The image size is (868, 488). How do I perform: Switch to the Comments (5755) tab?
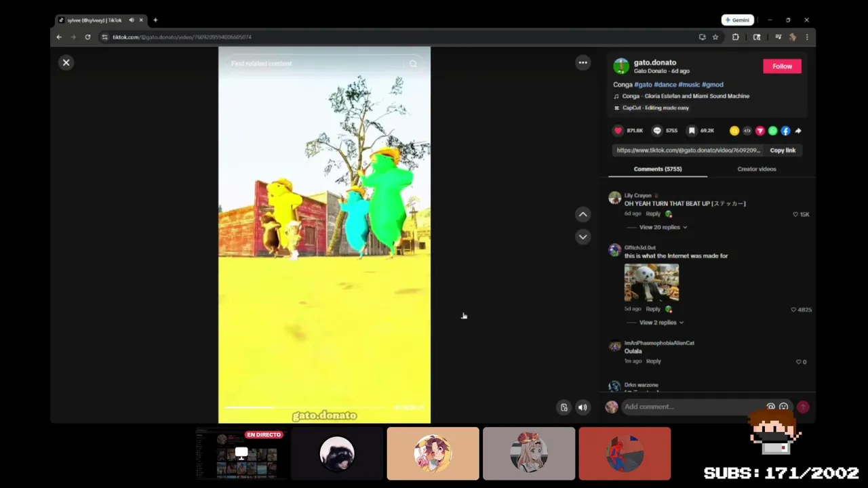657,169
